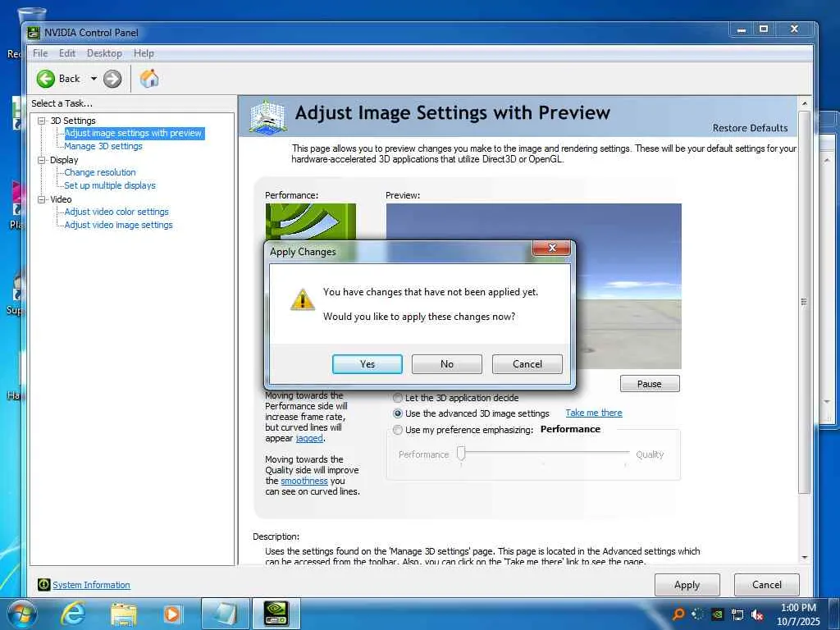Click the page header 3D image icon
The width and height of the screenshot is (840, 630).
[268, 116]
